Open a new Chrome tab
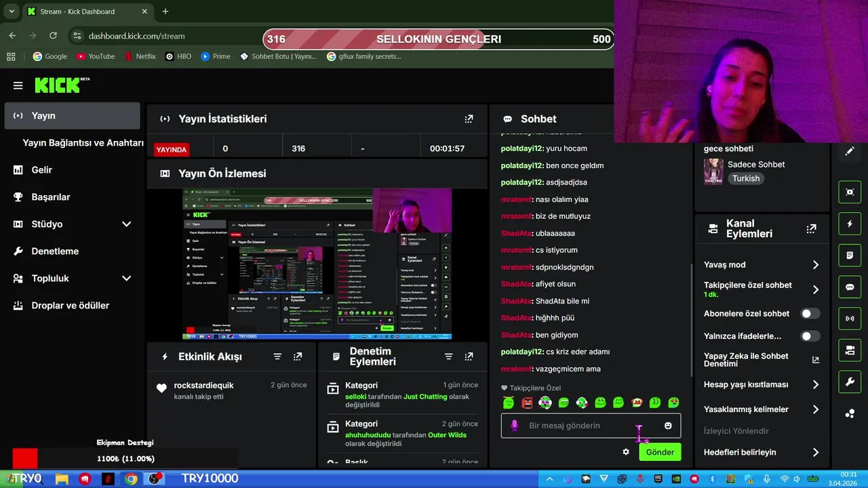This screenshot has width=868, height=488. [x=165, y=12]
